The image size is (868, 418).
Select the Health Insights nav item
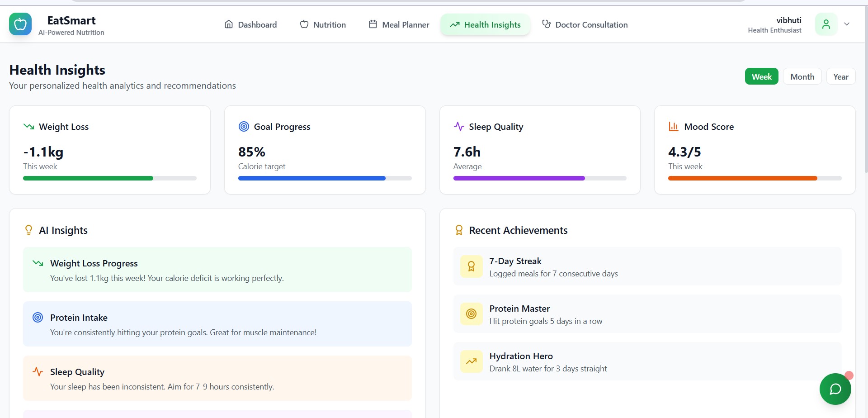[486, 24]
